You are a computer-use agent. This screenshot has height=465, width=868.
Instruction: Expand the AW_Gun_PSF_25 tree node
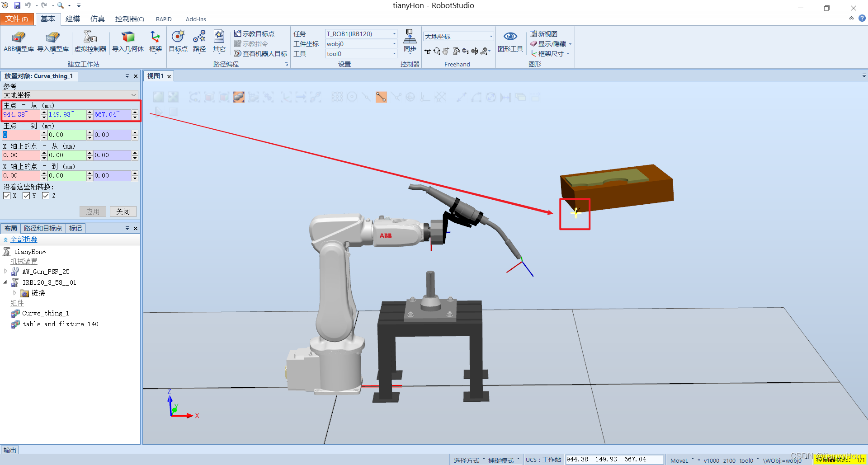point(5,272)
